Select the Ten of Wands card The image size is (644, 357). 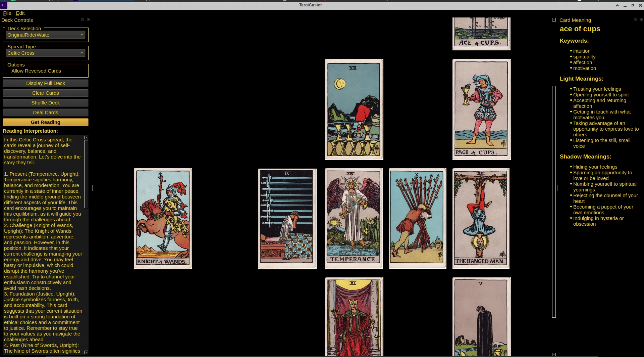pyautogui.click(x=418, y=219)
